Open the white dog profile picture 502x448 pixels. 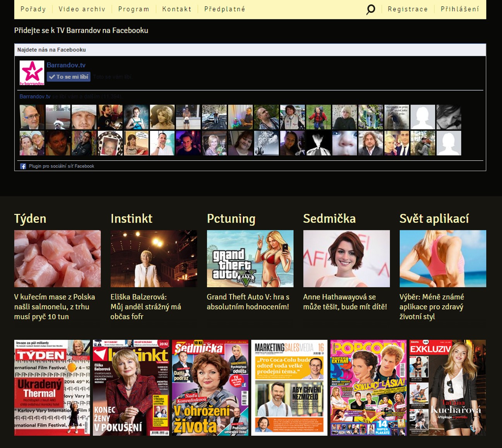[58, 117]
